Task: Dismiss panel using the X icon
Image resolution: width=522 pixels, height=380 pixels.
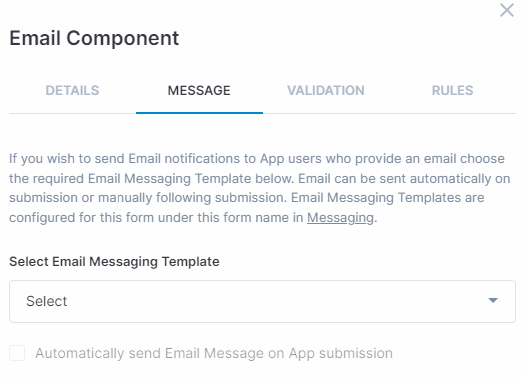Action: point(507,10)
